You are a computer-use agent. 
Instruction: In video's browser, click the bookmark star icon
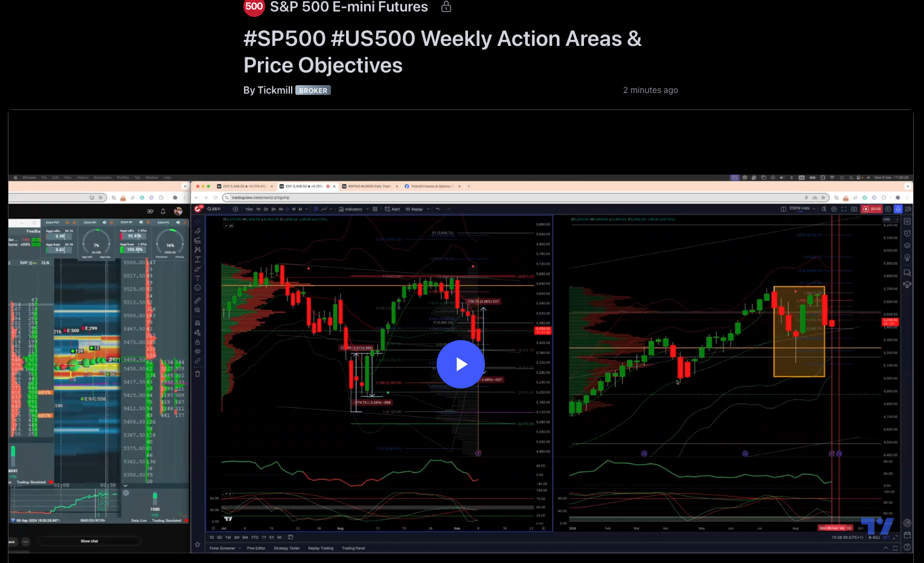tap(823, 198)
